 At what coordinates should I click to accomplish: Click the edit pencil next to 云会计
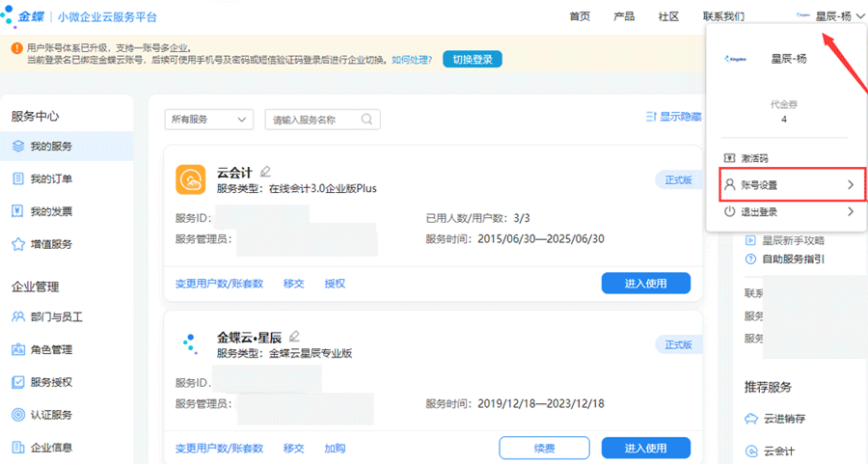[265, 171]
